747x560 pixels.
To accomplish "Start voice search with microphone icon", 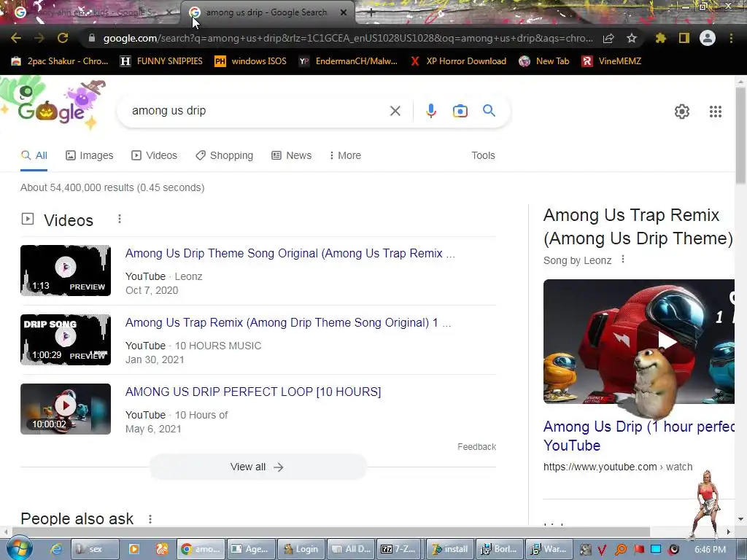I will point(430,111).
